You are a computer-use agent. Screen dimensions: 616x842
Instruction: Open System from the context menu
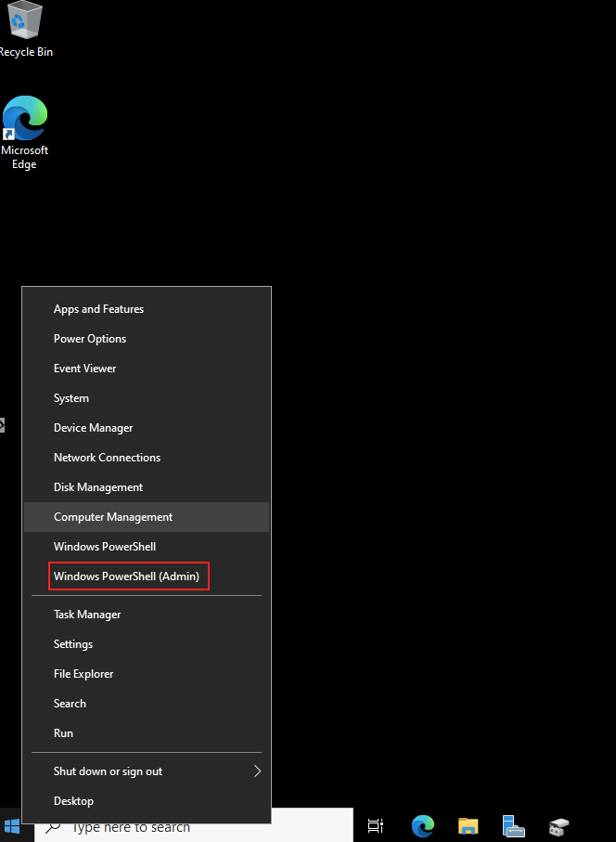(147, 398)
